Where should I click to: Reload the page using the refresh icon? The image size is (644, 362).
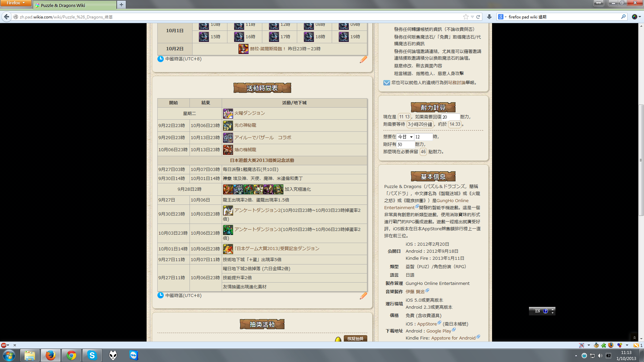(478, 17)
